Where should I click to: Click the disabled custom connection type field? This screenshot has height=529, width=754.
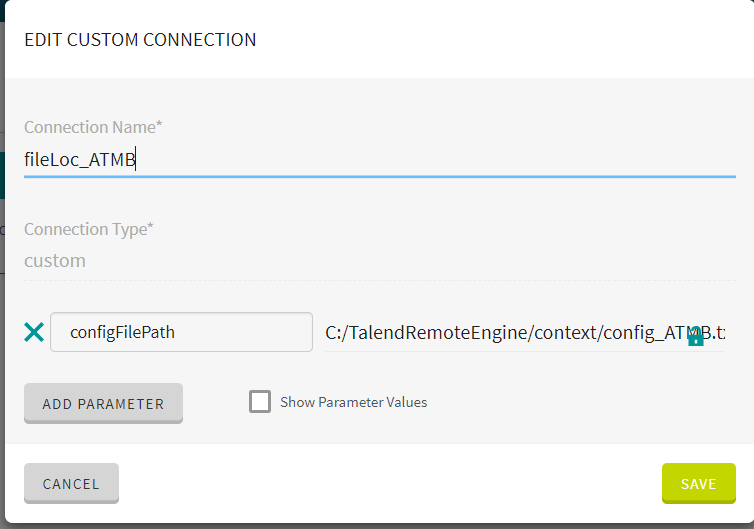379,261
